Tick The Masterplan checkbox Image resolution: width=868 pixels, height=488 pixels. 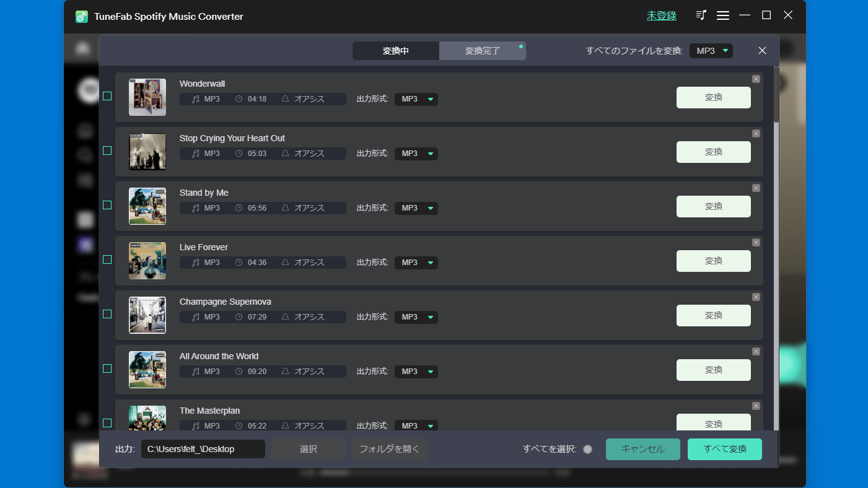(107, 423)
